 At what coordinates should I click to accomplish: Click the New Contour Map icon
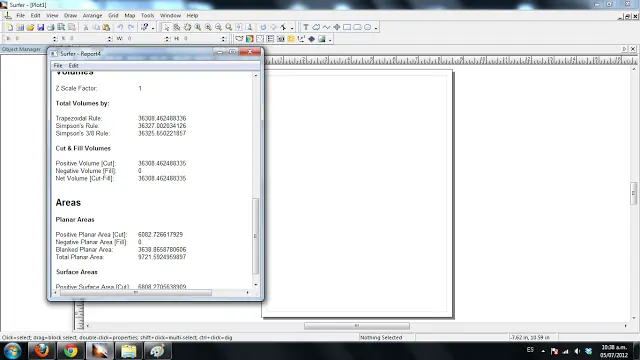click(x=239, y=39)
